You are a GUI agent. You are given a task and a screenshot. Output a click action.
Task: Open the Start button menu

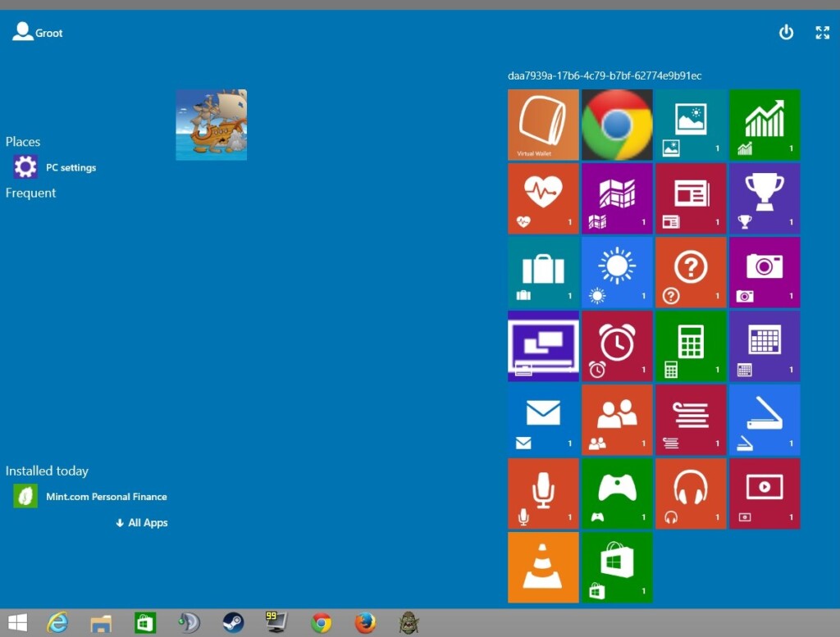point(16,623)
